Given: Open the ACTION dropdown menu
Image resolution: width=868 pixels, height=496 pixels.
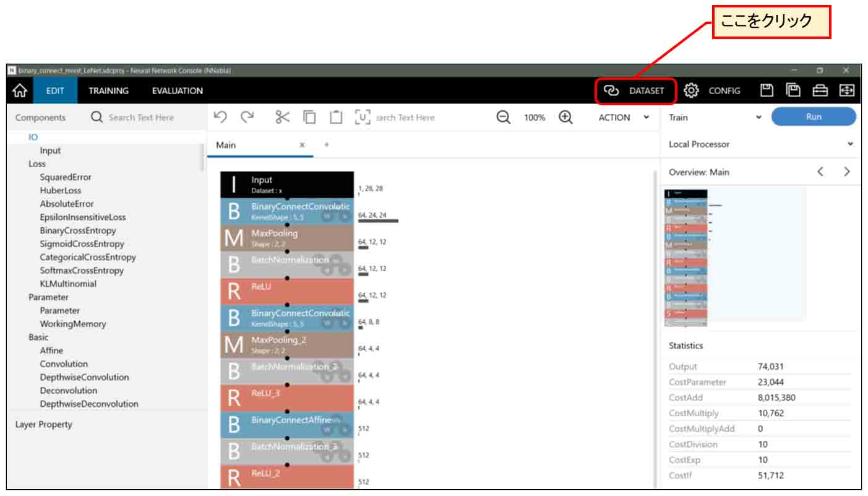Looking at the screenshot, I should (624, 117).
